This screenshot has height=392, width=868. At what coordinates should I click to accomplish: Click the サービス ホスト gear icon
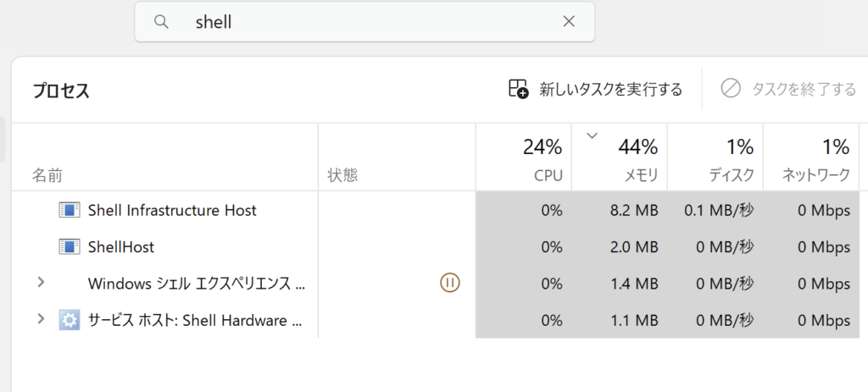(x=69, y=320)
